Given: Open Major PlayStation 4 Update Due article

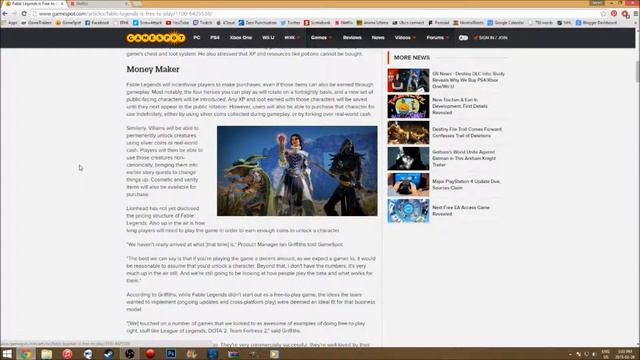Looking at the screenshot, I should [466, 184].
